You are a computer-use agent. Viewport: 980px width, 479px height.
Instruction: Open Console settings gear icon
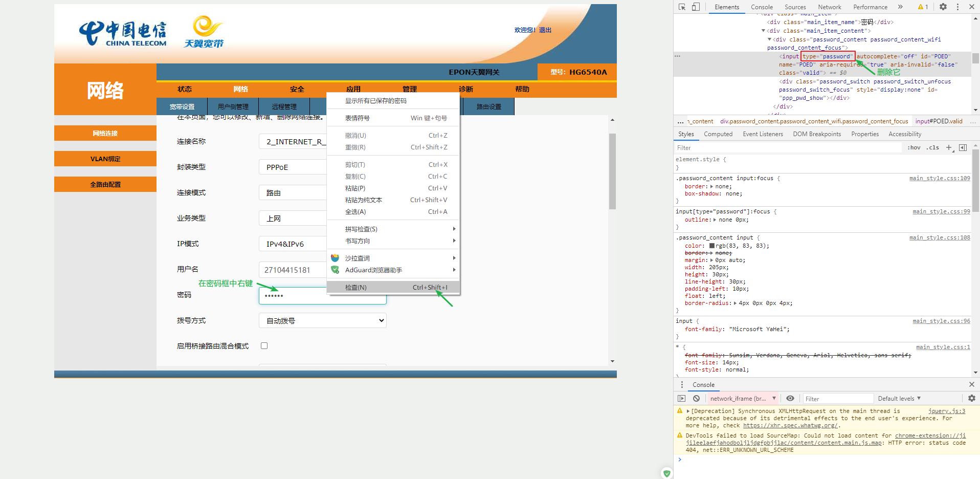(x=971, y=398)
